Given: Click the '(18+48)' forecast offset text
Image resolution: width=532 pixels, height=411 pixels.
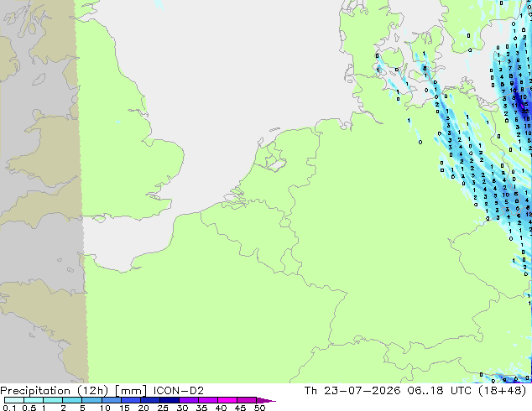Looking at the screenshot, I should [502, 391].
